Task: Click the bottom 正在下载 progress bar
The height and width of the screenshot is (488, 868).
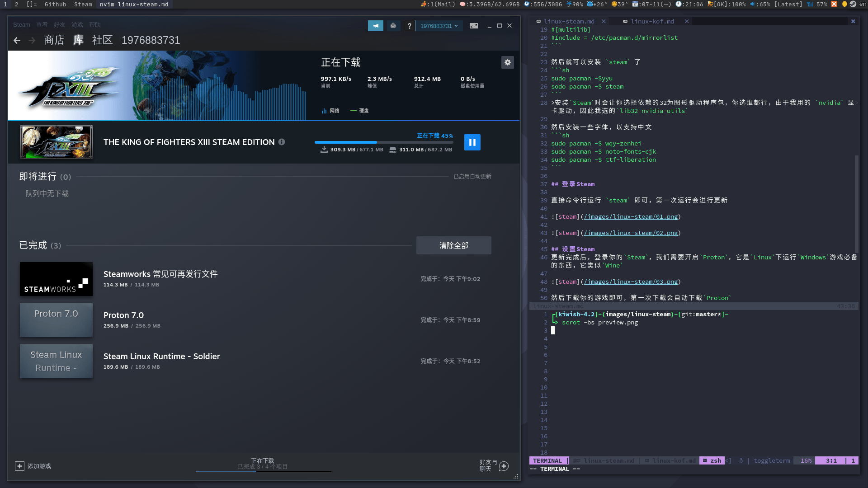Action: pyautogui.click(x=264, y=471)
